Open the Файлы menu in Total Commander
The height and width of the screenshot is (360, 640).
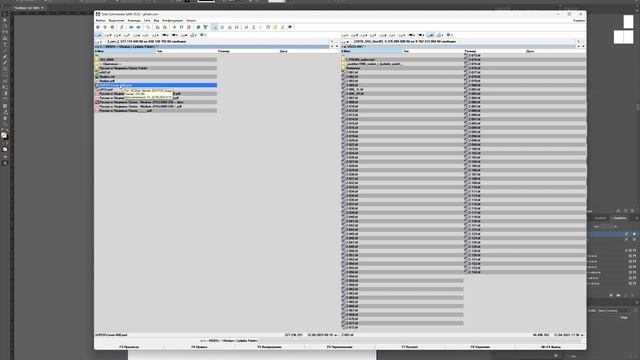tap(100, 20)
